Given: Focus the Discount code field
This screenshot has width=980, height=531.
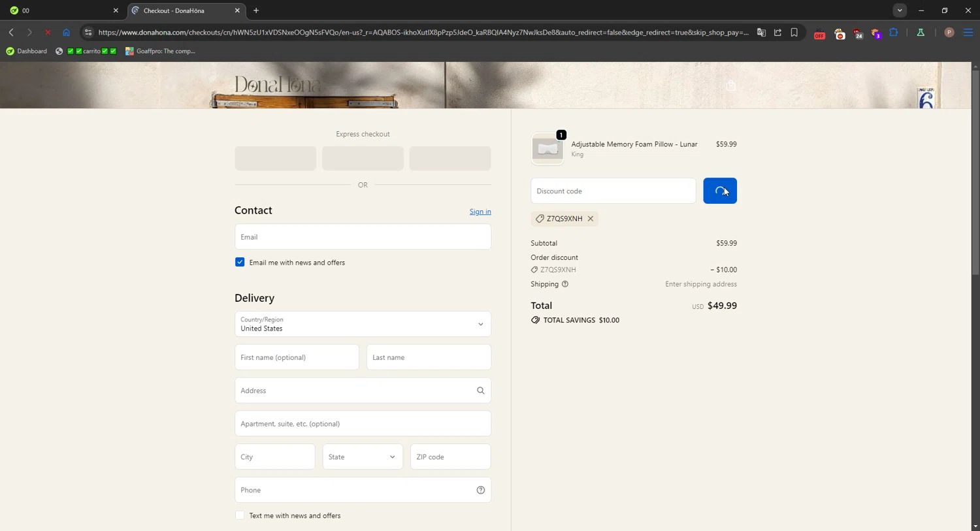Looking at the screenshot, I should pyautogui.click(x=613, y=191).
